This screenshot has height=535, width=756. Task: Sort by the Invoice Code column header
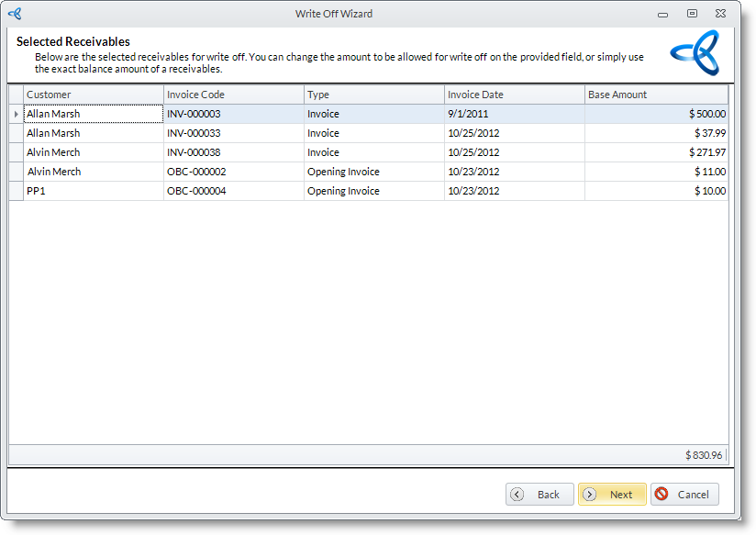click(234, 95)
